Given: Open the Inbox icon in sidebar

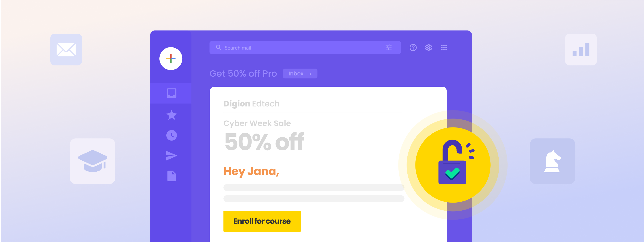Looking at the screenshot, I should (172, 93).
